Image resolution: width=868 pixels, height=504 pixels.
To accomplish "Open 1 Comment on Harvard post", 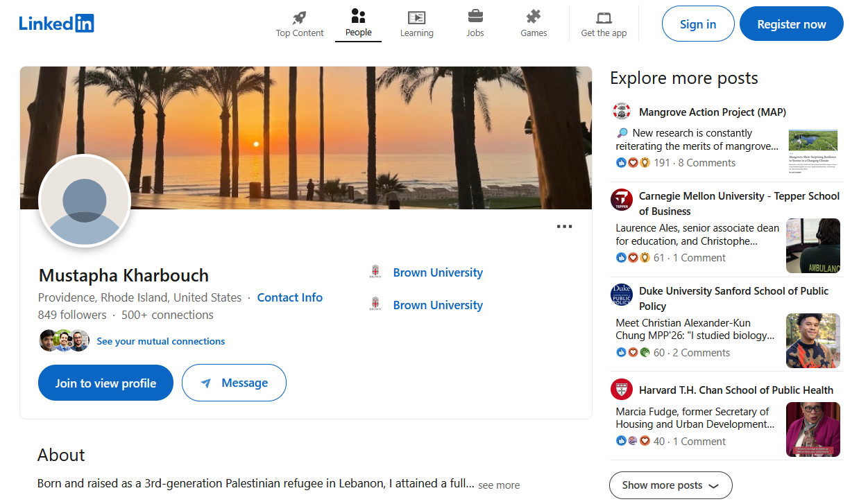I will pyautogui.click(x=699, y=442).
